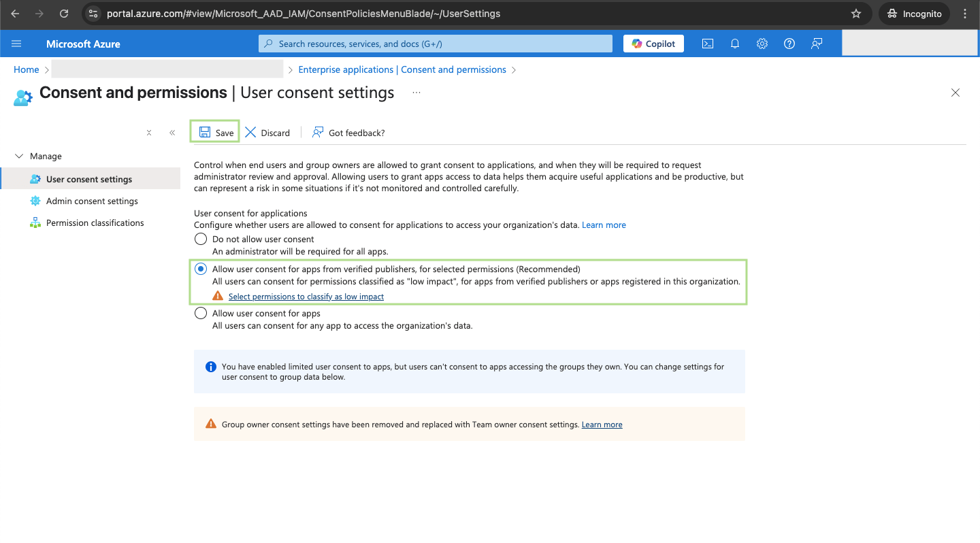The width and height of the screenshot is (980, 543).
Task: Choose the recommended verified publishers consent option
Action: point(201,269)
